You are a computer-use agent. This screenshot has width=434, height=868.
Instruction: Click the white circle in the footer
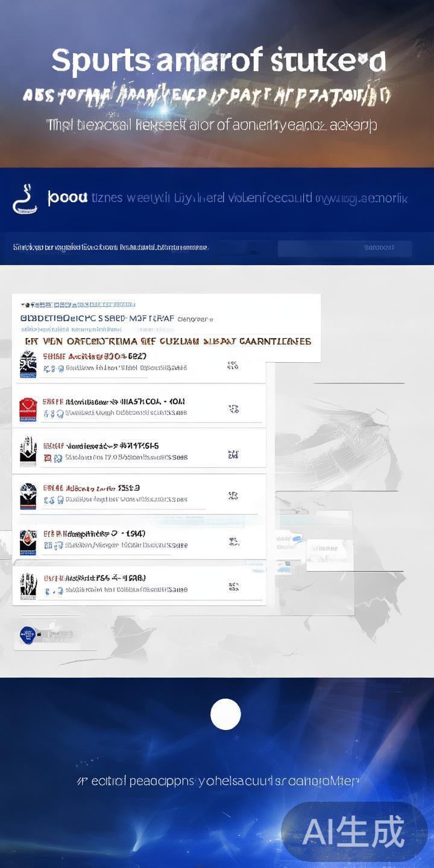pyautogui.click(x=225, y=714)
